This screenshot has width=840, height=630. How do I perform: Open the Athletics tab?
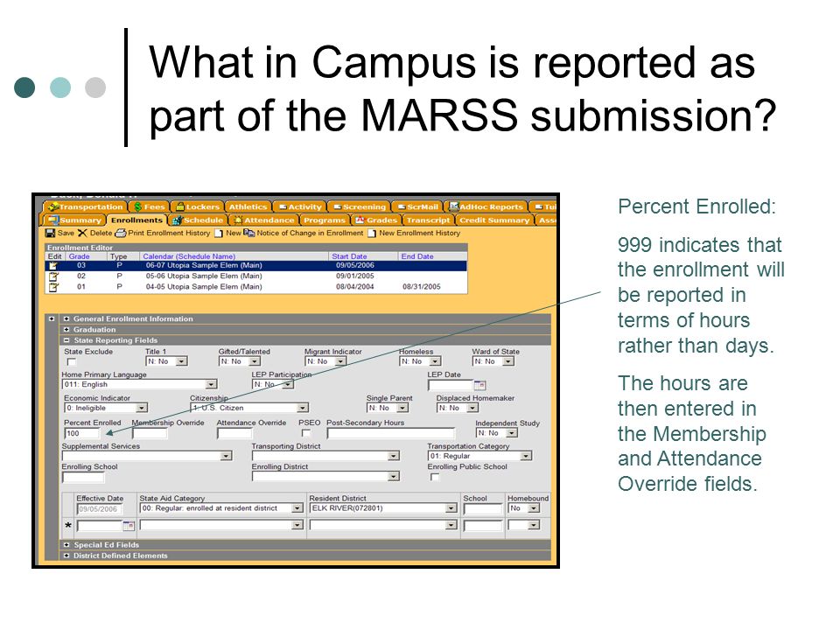[x=248, y=206]
